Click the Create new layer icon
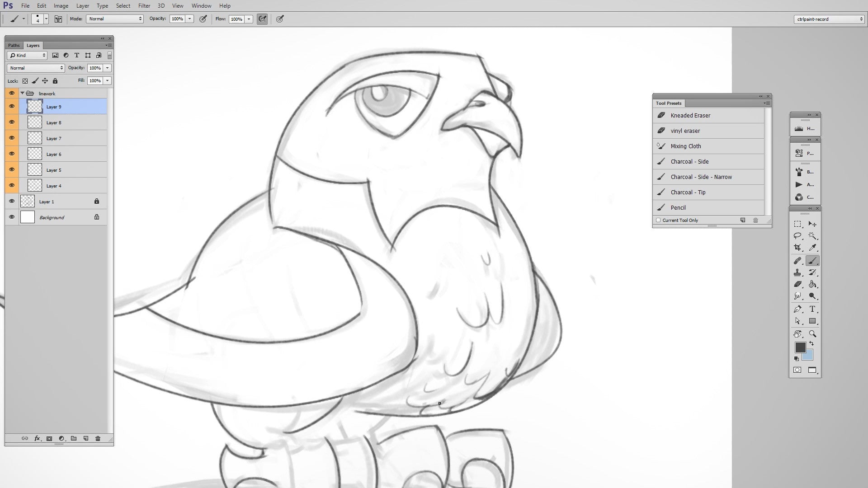868x488 pixels. 85,438
